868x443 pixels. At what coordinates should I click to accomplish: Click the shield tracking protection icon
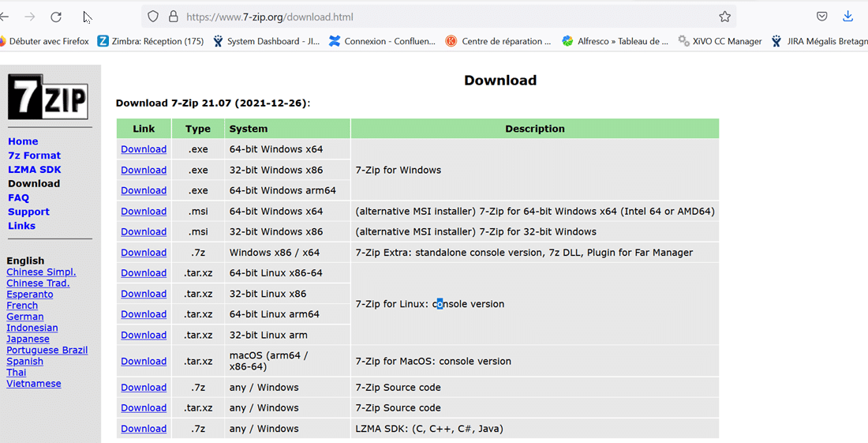pyautogui.click(x=153, y=17)
